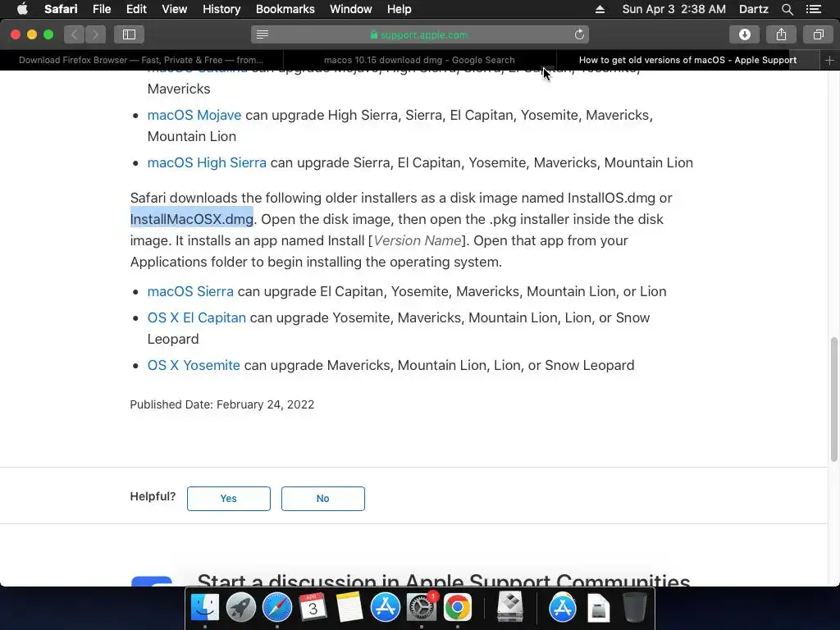
Task: Follow the OS X Yosemite link
Action: pos(194,365)
